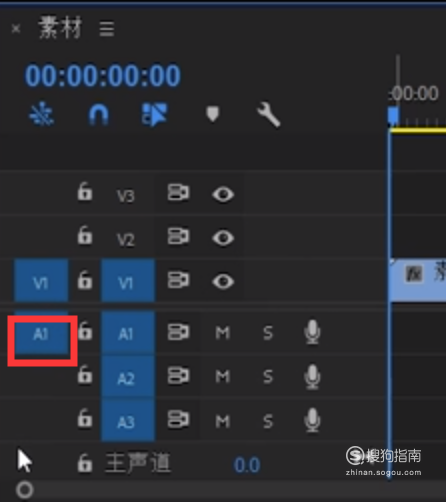Click the blue playhead in ruler

pyautogui.click(x=393, y=116)
